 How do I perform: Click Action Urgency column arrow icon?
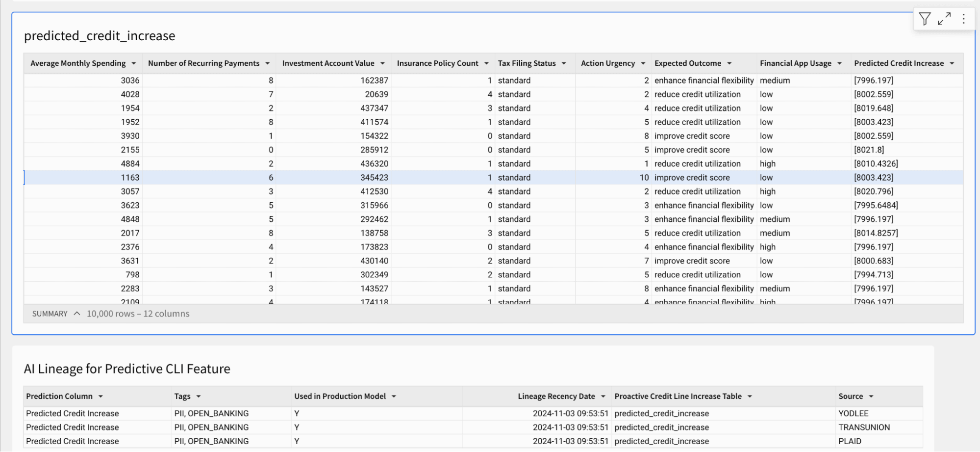pos(643,63)
